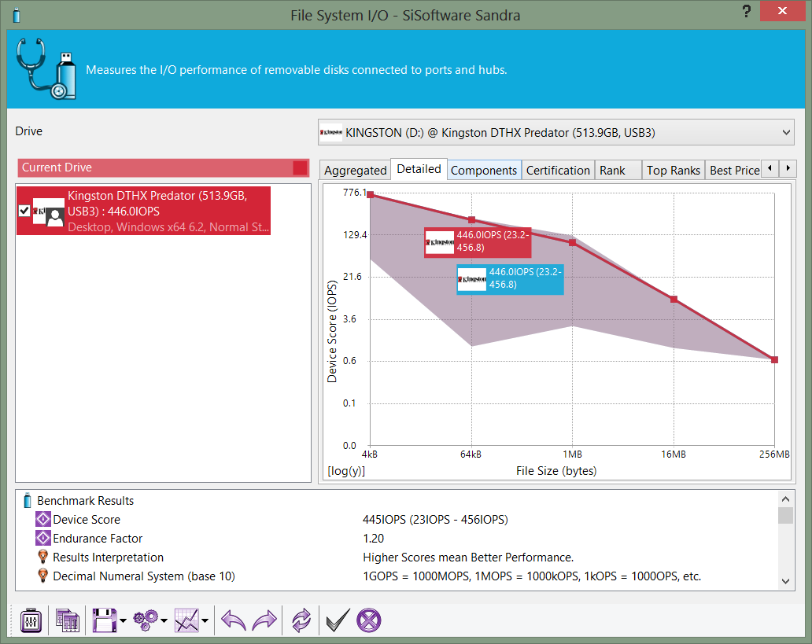
Task: Click the Kingston logo in red chart tooltip
Action: click(440, 242)
